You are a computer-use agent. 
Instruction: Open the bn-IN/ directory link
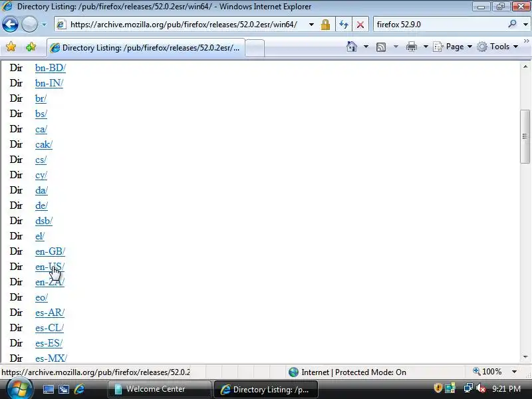(49, 83)
